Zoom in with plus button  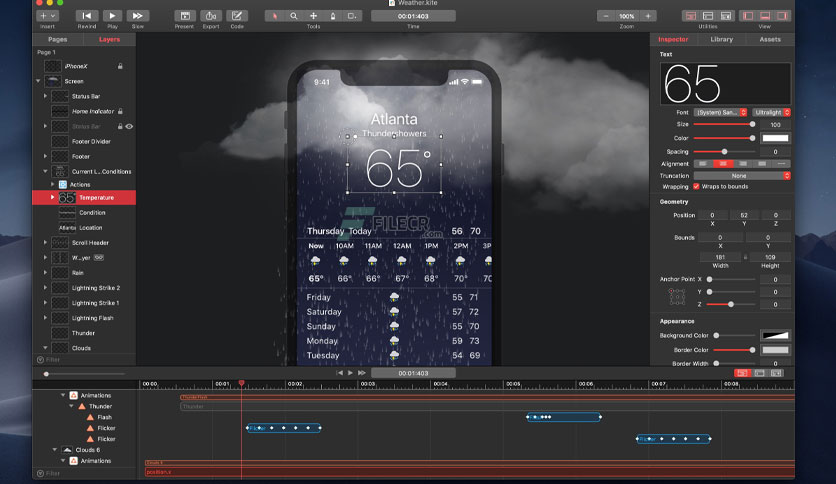coord(648,16)
